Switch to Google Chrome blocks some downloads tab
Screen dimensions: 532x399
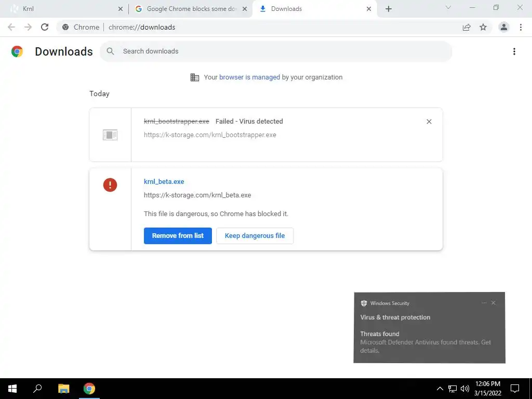(x=191, y=9)
